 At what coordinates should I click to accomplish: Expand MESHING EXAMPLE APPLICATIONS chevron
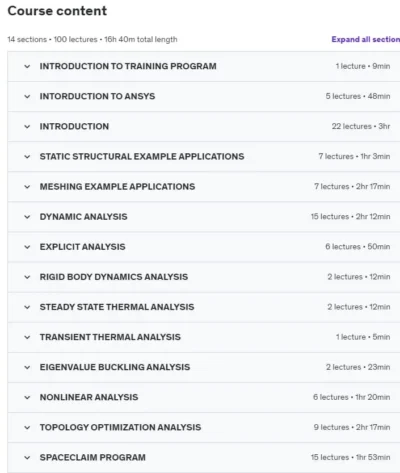pos(27,187)
